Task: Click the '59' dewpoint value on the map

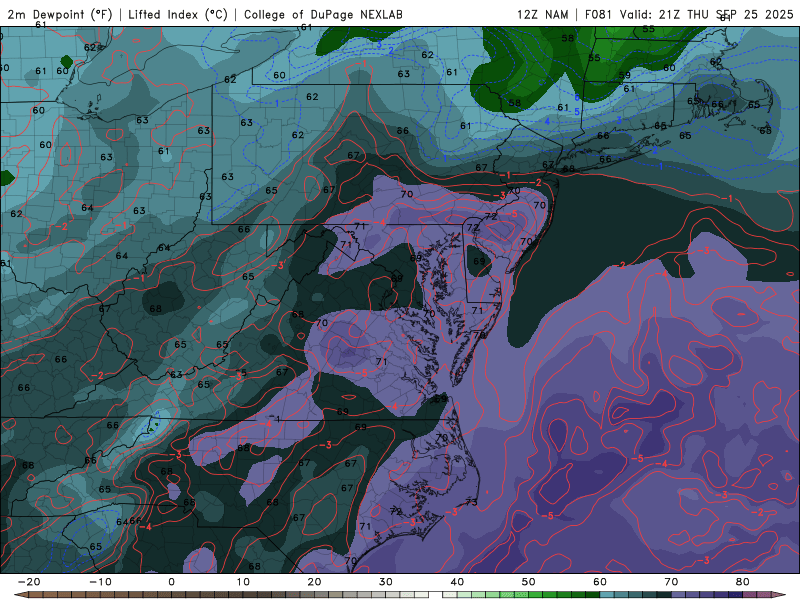Action: click(x=624, y=76)
